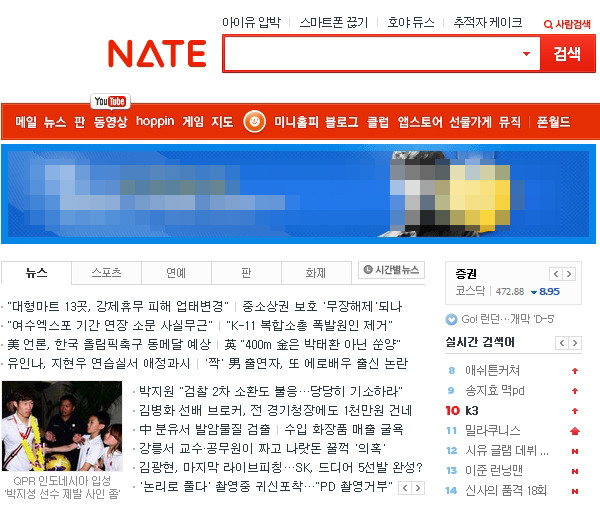Switch to the 스포츠 tab
This screenshot has width=600, height=505.
[106, 273]
